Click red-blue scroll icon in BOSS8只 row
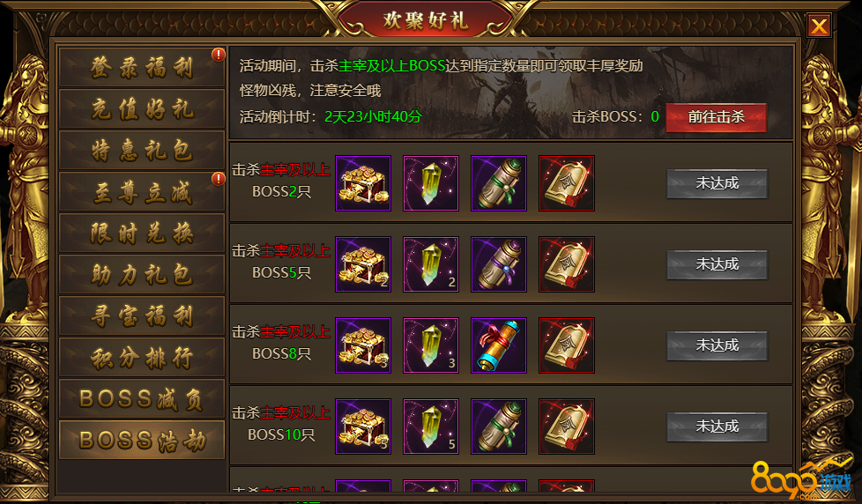The image size is (862, 504). coord(499,345)
